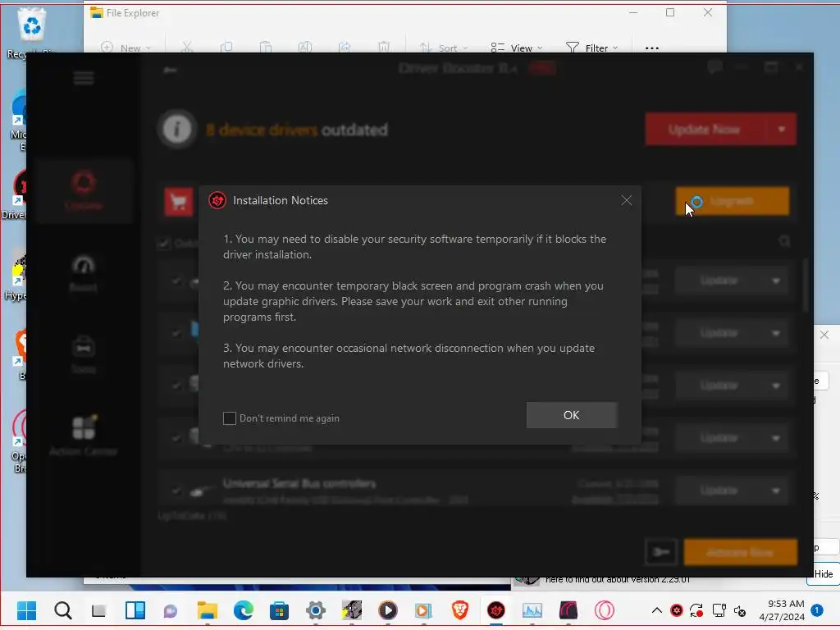Click See more (...) in File Explorer
Image resolution: width=840 pixels, height=630 pixels.
tap(652, 48)
